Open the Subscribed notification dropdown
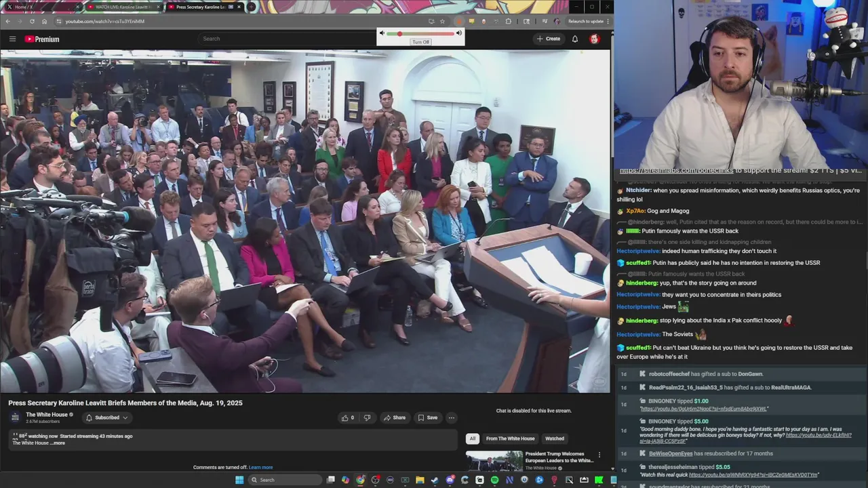The height and width of the screenshot is (488, 868). (107, 418)
